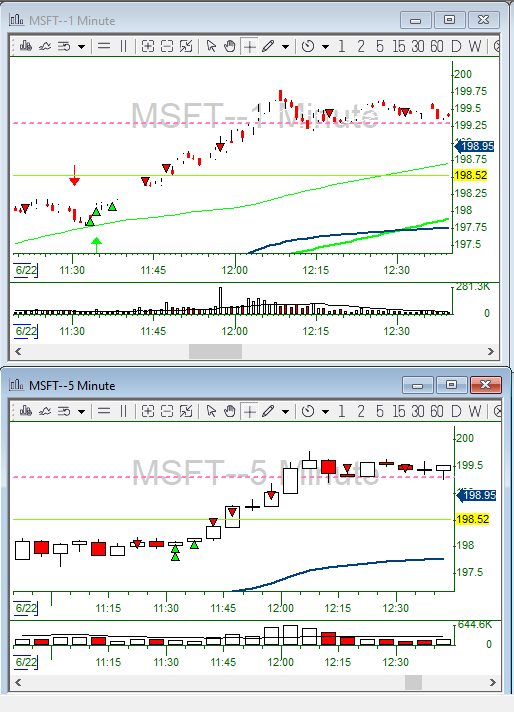
Task: Maximize the MSFT--5 Minute window
Action: tap(451, 385)
